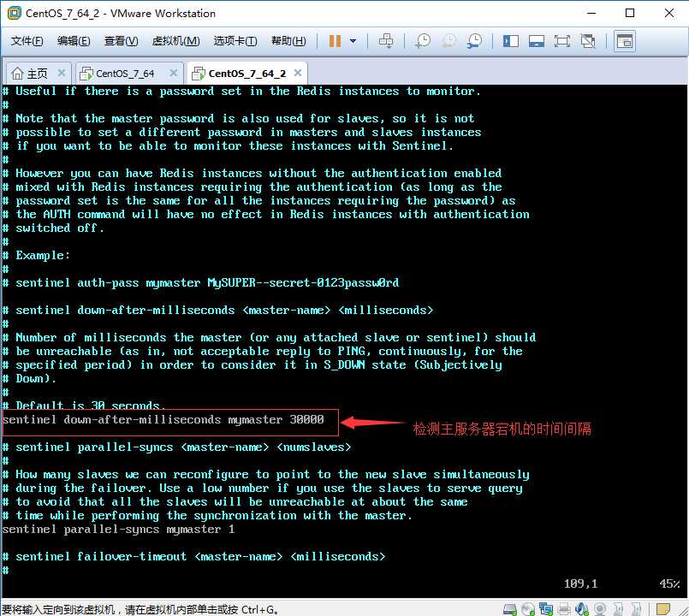Click the hard disk status icon
Viewport: 689px width, 616px height.
510,609
